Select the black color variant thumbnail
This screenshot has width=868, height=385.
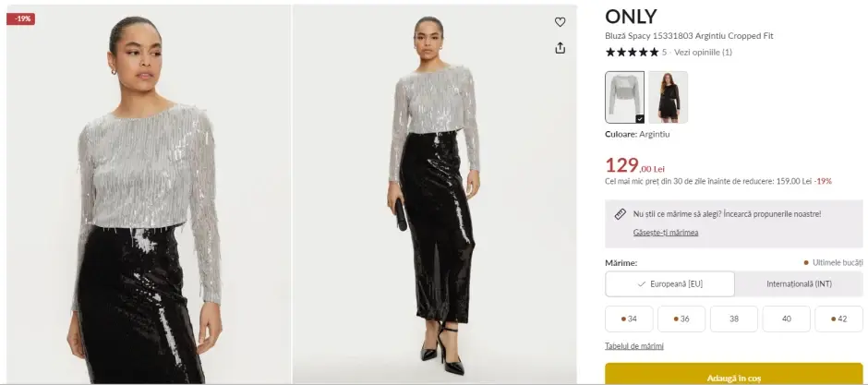(x=668, y=97)
